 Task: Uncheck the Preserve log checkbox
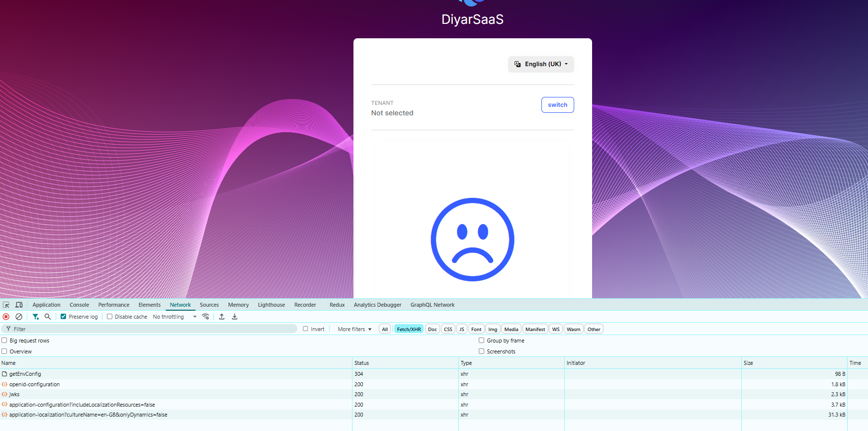63,317
